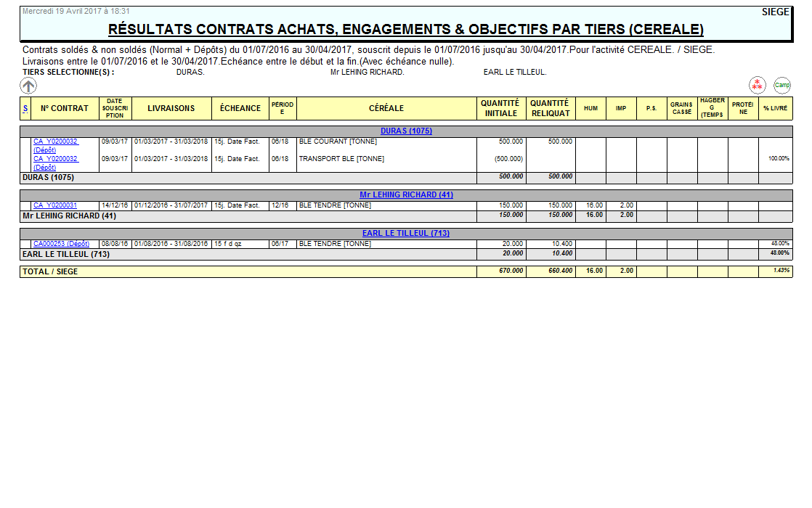812x508 pixels.
Task: Click the underlined S column header
Action: [x=25, y=107]
